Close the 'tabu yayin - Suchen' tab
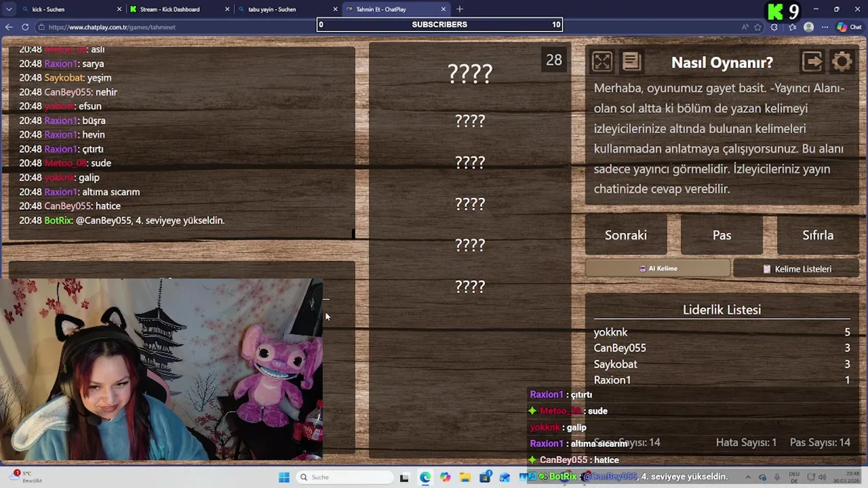Image resolution: width=868 pixels, height=488 pixels. (335, 9)
